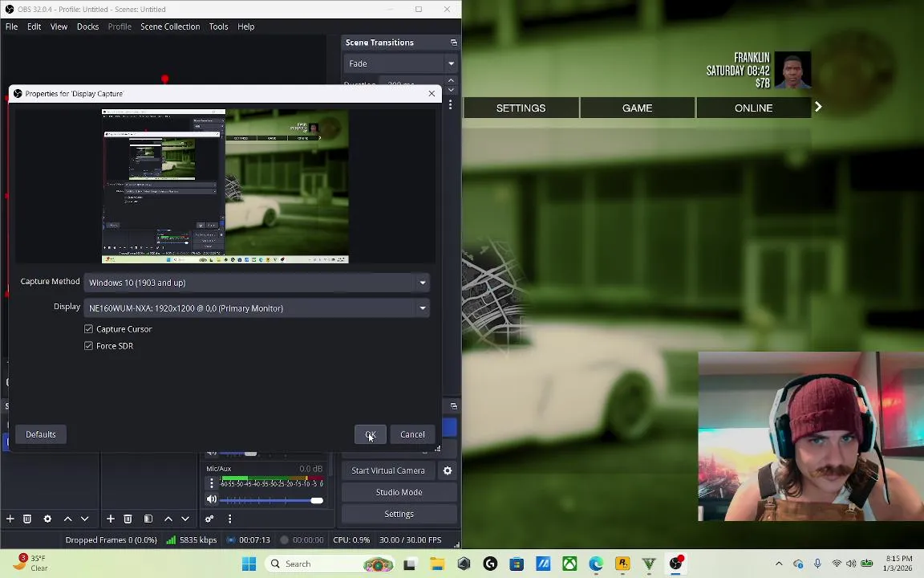Click the right arrow next to ONLINE tab
The height and width of the screenshot is (578, 924).
tap(818, 107)
